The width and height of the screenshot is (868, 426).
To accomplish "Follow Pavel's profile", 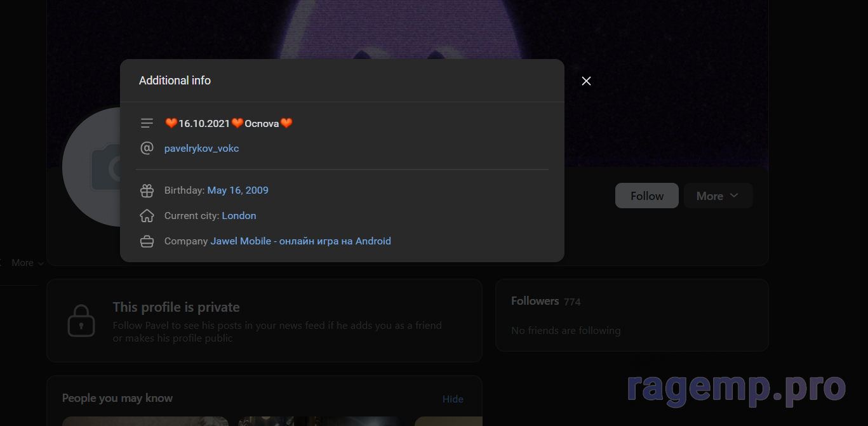I will coord(646,196).
